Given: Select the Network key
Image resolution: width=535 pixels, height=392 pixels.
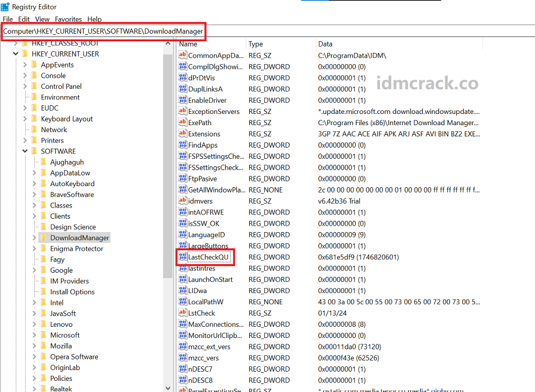Looking at the screenshot, I should click(x=54, y=129).
